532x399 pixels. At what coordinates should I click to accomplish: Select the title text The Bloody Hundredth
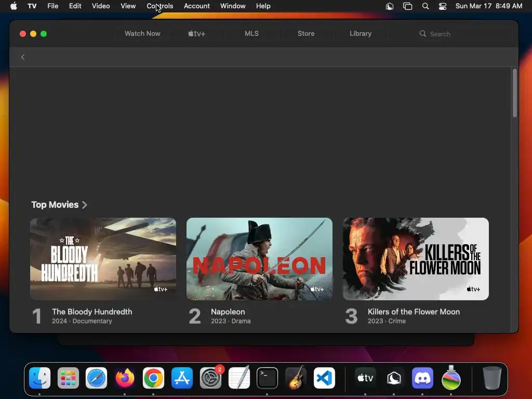click(x=92, y=312)
